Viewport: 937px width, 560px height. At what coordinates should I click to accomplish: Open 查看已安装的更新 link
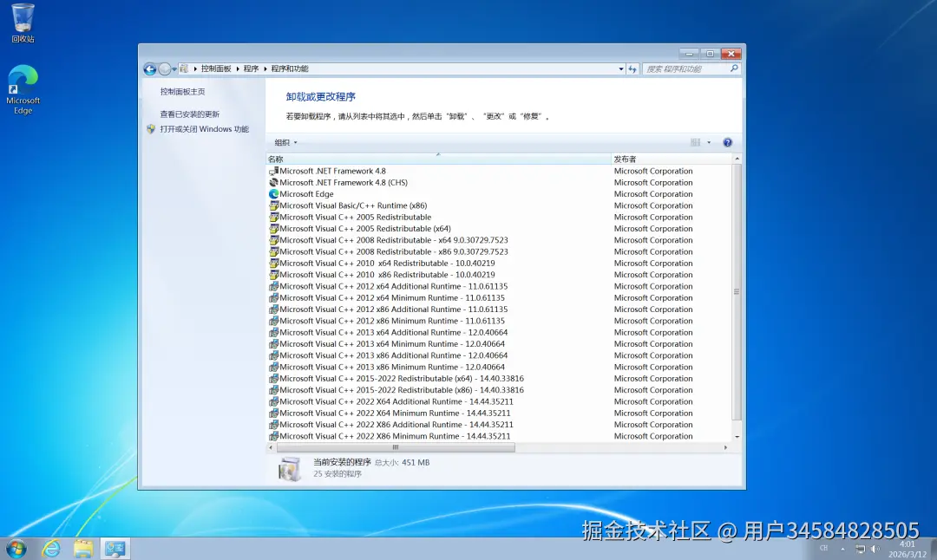(189, 114)
